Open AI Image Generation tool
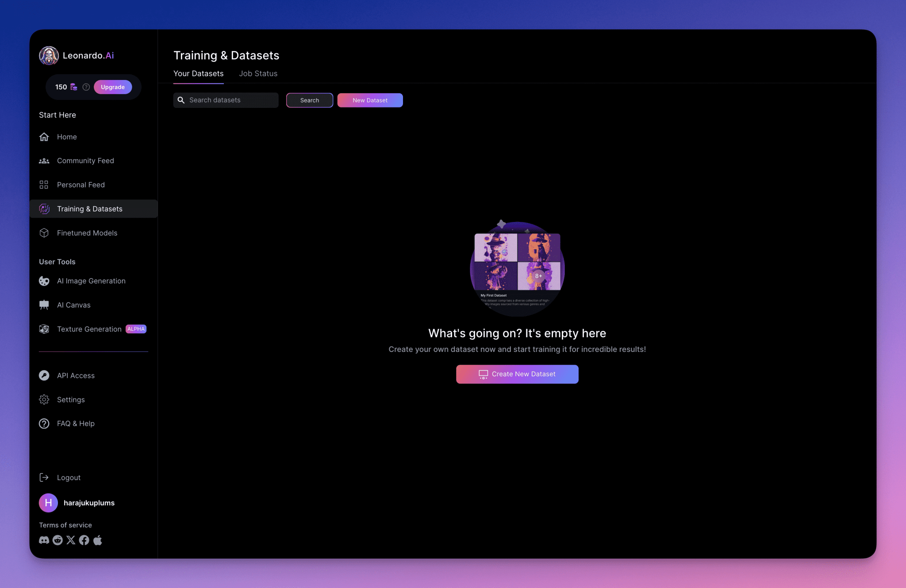This screenshot has width=906, height=588. tap(91, 281)
